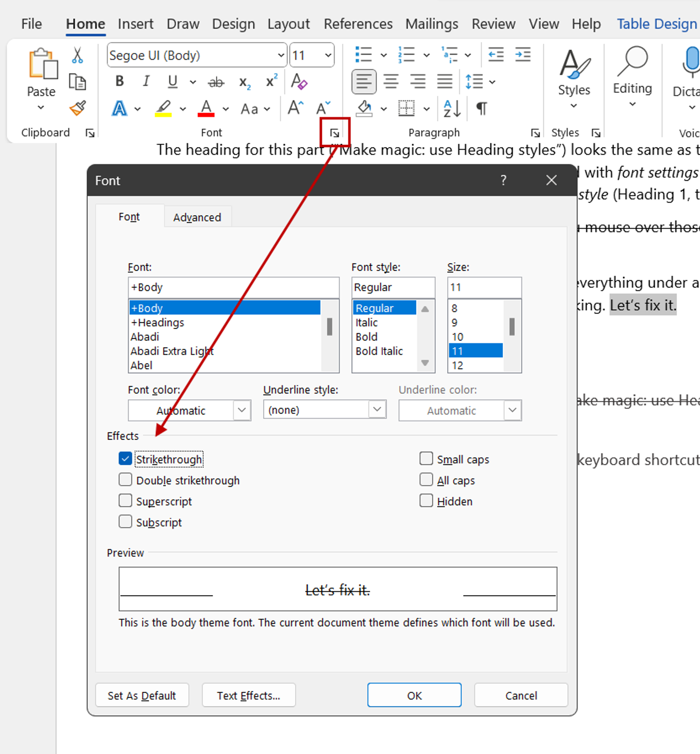Expand the Editing menu
This screenshot has width=700, height=754.
click(632, 105)
